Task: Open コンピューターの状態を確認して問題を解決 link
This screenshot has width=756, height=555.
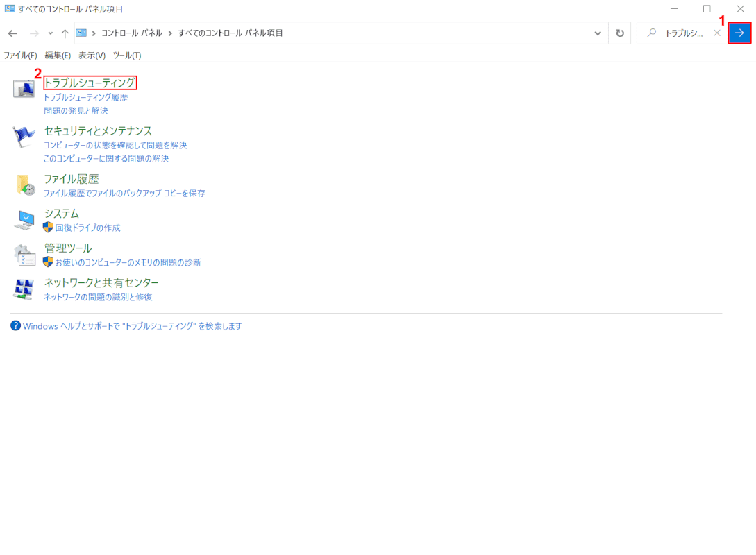Action: (x=115, y=145)
